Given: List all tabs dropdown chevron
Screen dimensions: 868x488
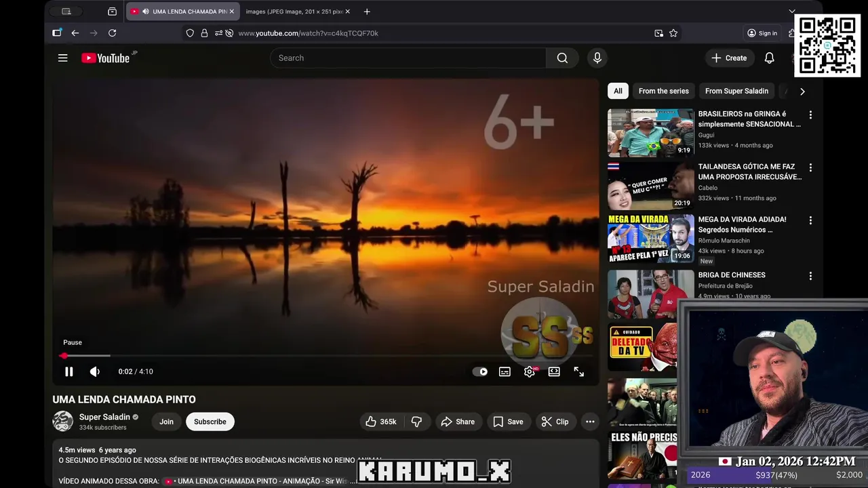Looking at the screenshot, I should coord(791,12).
